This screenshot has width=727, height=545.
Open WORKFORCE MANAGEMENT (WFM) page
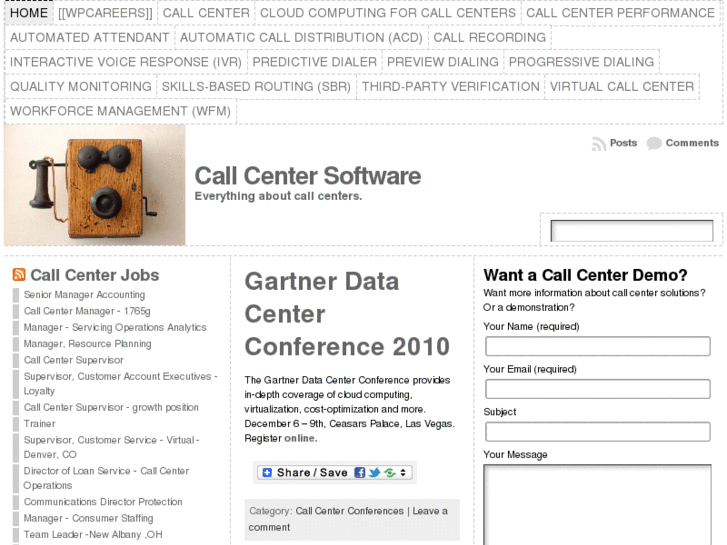point(121,111)
